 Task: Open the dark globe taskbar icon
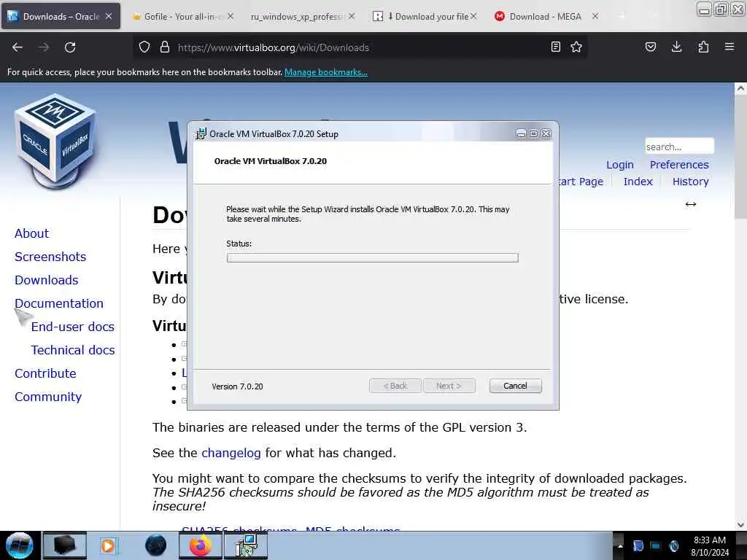156,545
